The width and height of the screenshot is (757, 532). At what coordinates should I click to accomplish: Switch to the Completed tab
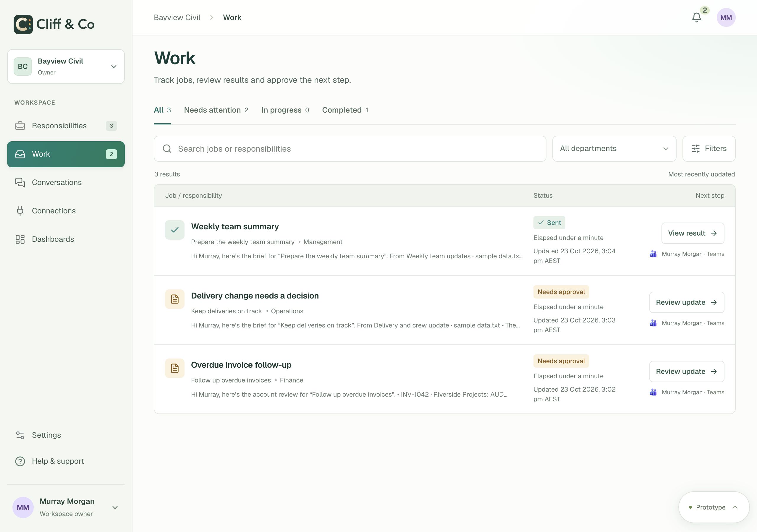345,110
